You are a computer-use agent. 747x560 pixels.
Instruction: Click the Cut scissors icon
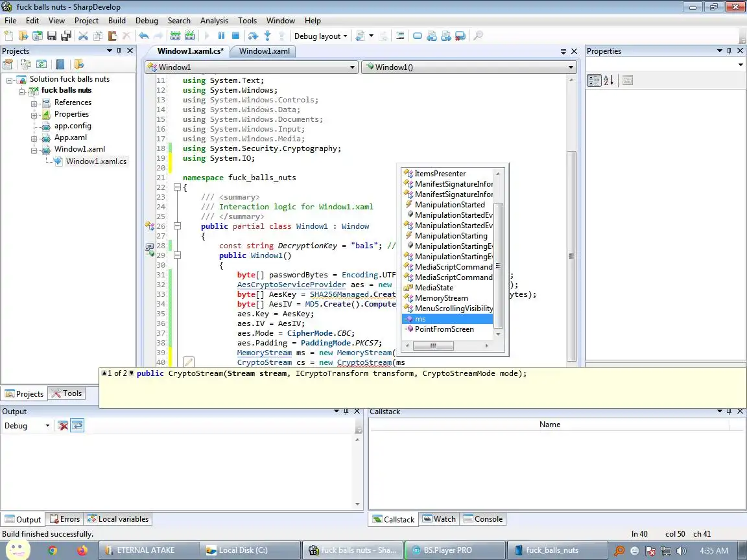click(x=83, y=36)
